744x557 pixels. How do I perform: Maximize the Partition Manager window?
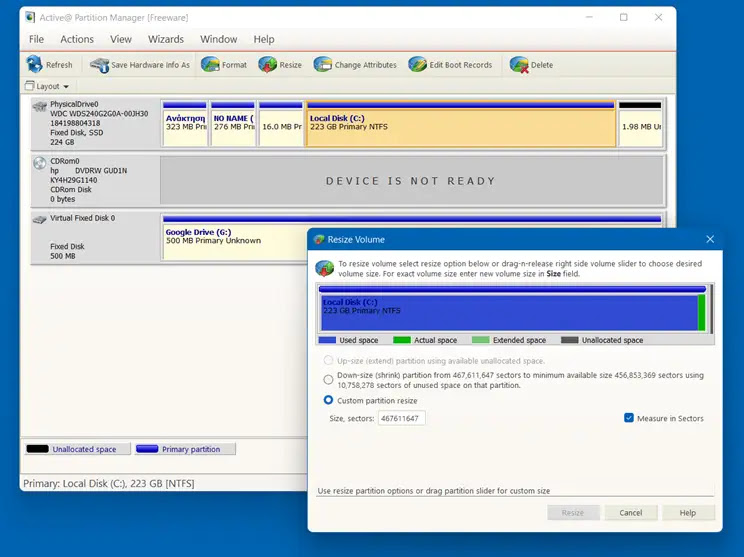pyautogui.click(x=623, y=18)
